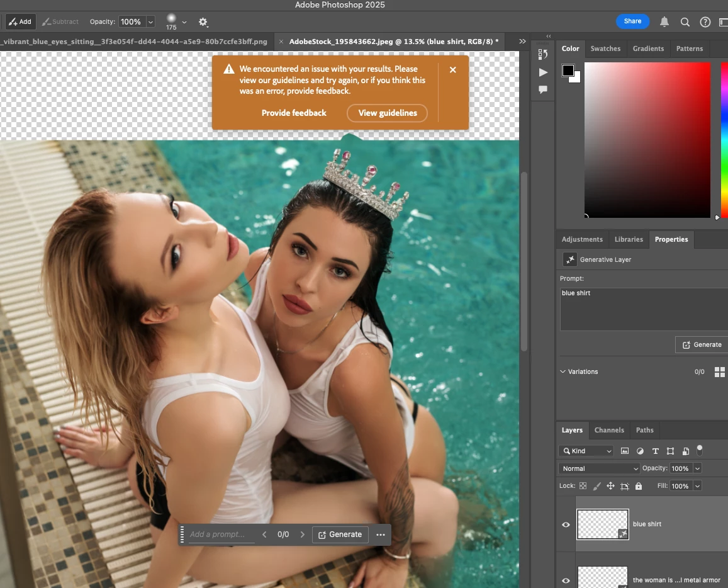The height and width of the screenshot is (588, 728).
Task: Select the Properties tab
Action: (671, 239)
